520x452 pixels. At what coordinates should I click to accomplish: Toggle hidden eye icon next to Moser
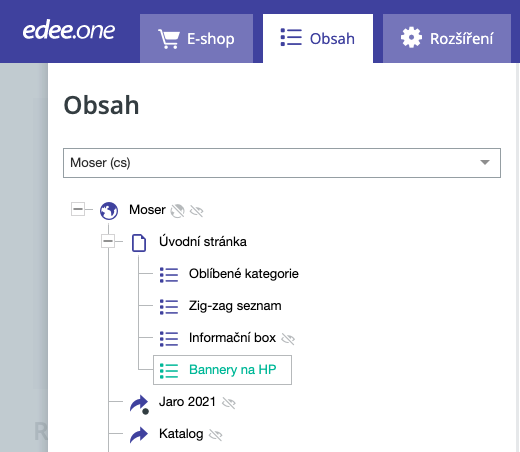(196, 211)
